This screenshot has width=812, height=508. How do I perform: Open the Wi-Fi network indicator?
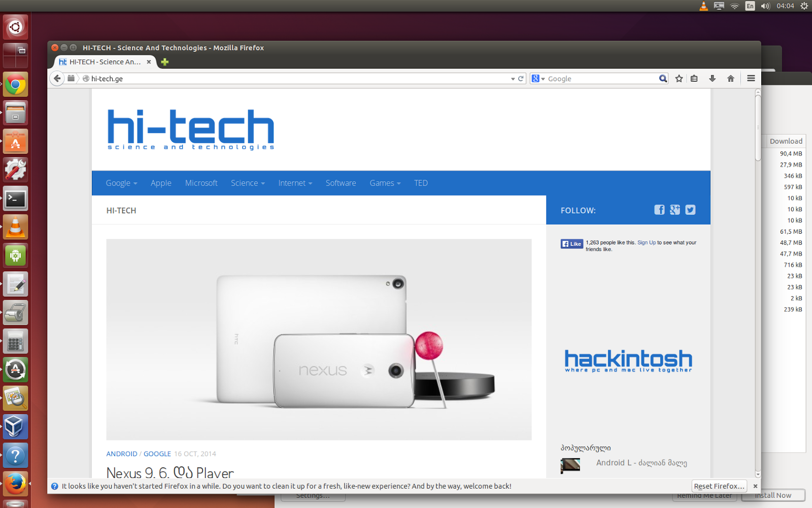pyautogui.click(x=734, y=6)
